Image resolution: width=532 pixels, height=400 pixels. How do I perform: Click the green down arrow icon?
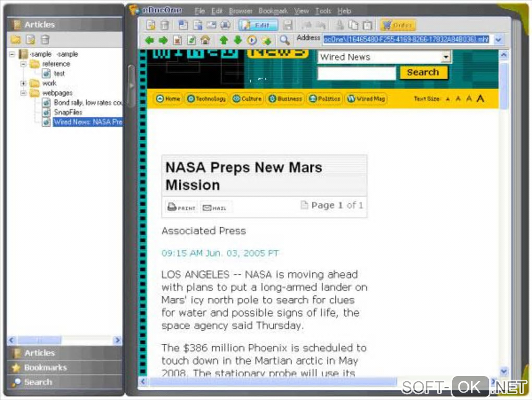tap(238, 40)
